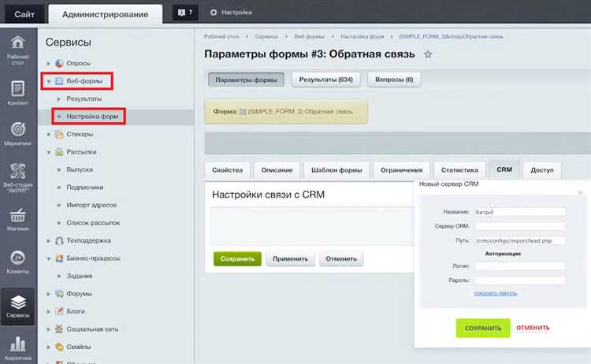
Task: Collapse the Бизнес-процессы tree node
Action: point(48,258)
